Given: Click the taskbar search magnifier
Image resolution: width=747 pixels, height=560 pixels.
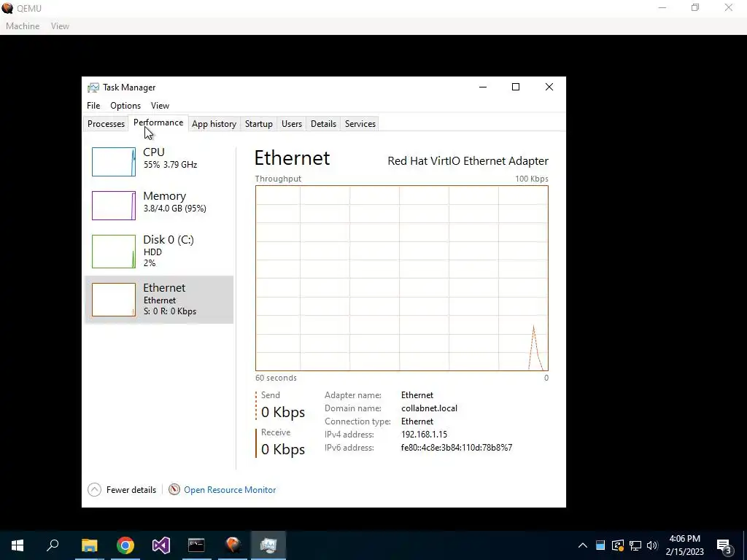Looking at the screenshot, I should (53, 545).
